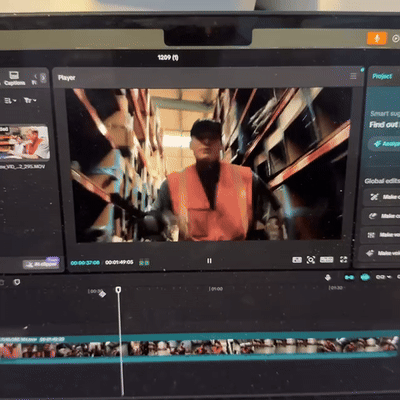
Task: Click the play circle icon beside orange button
Action: coord(396,38)
